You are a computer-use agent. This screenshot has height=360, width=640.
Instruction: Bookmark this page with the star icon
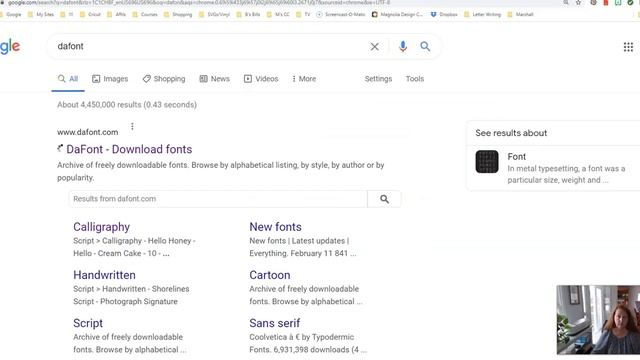click(578, 2)
